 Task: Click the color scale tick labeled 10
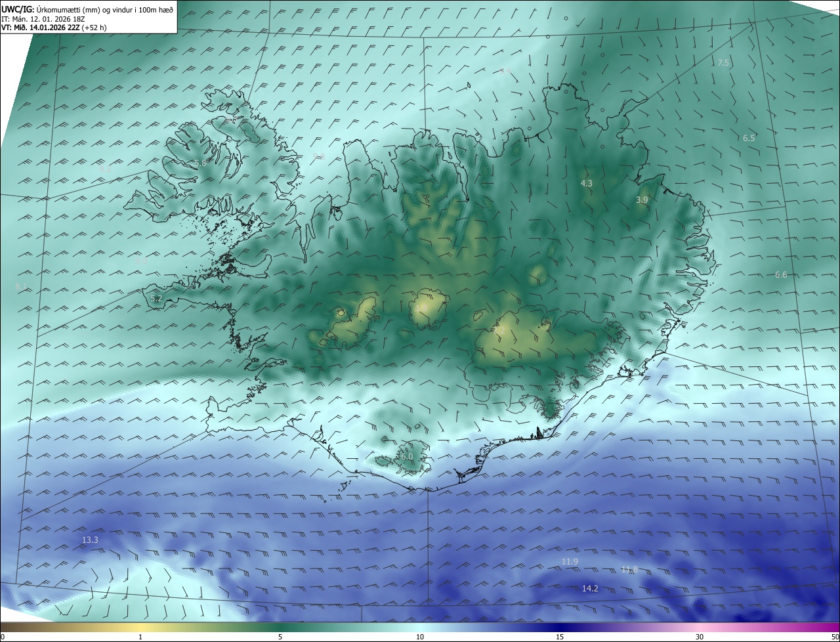point(420,637)
